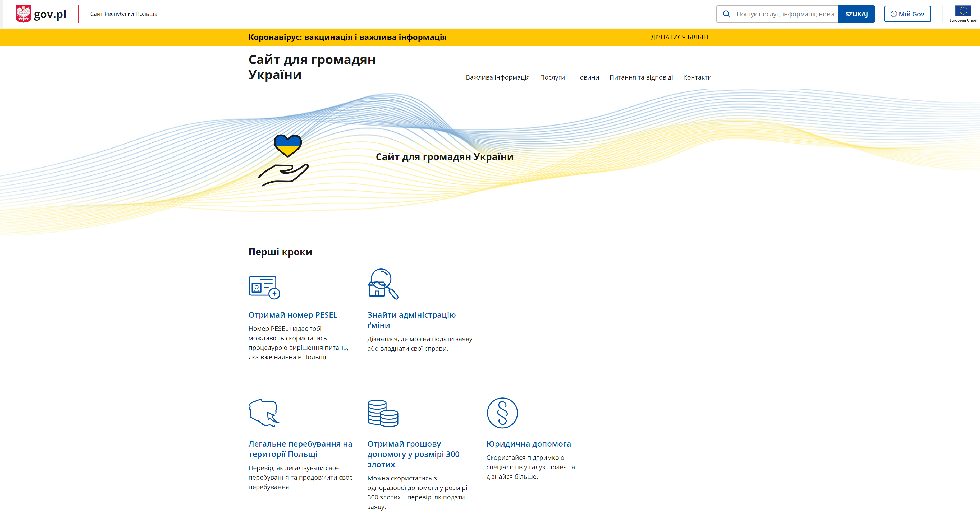This screenshot has height=514, width=980.
Task: Open the Мій Gov login button
Action: click(x=907, y=14)
